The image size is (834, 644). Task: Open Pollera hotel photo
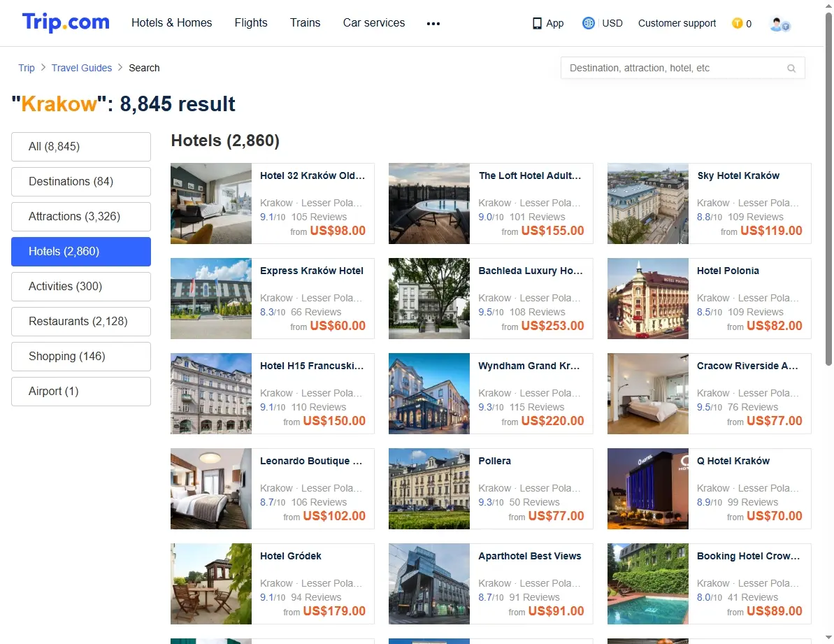[429, 489]
